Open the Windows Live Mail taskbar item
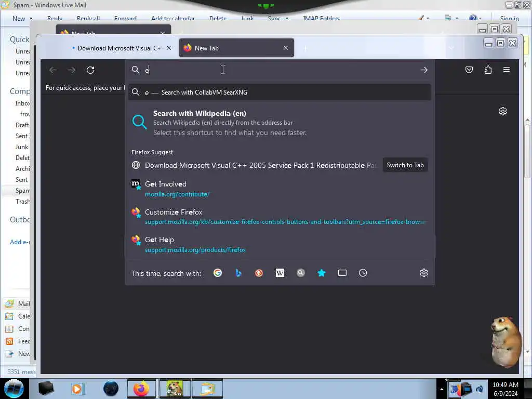532x399 pixels. click(x=207, y=389)
